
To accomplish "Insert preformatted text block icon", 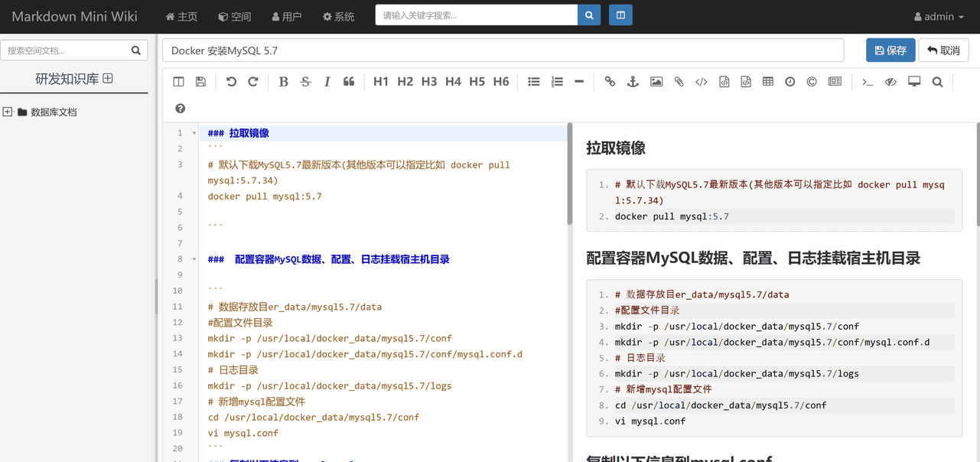I will coord(724,82).
